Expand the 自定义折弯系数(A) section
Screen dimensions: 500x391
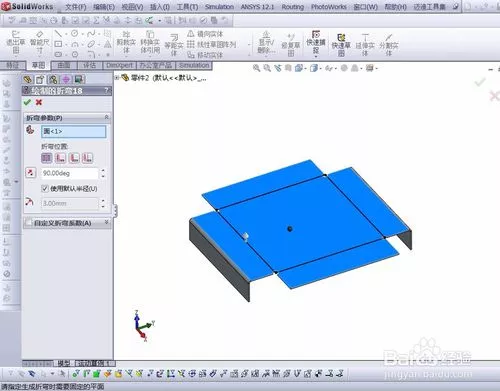(x=106, y=222)
